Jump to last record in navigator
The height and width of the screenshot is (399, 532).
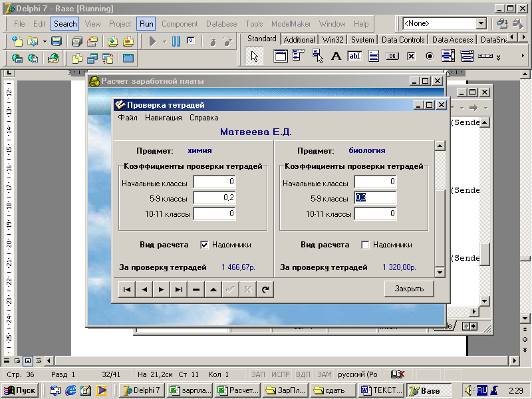click(178, 289)
